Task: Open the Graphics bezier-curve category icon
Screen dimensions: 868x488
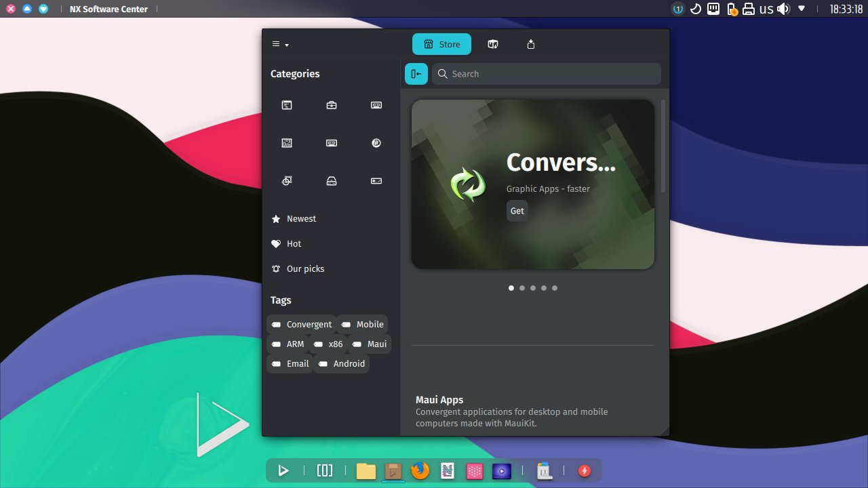Action: (x=286, y=181)
